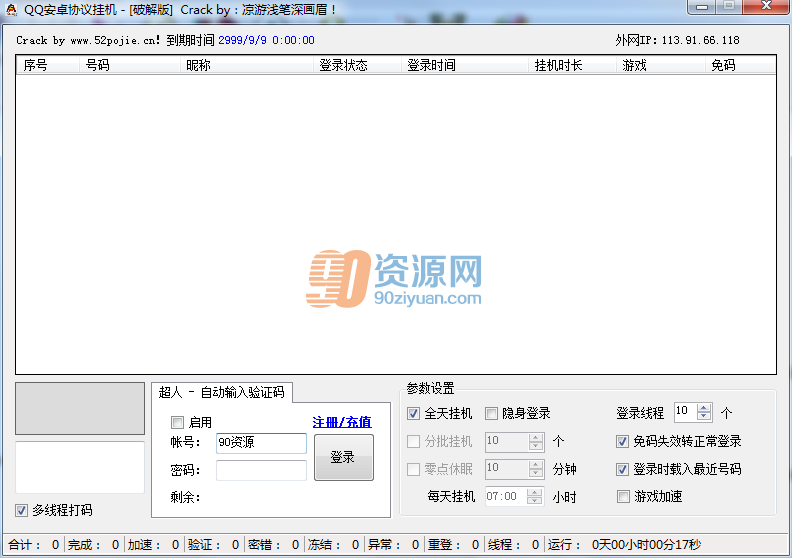
Task: Click the 线程 status bar entry
Action: [513, 545]
